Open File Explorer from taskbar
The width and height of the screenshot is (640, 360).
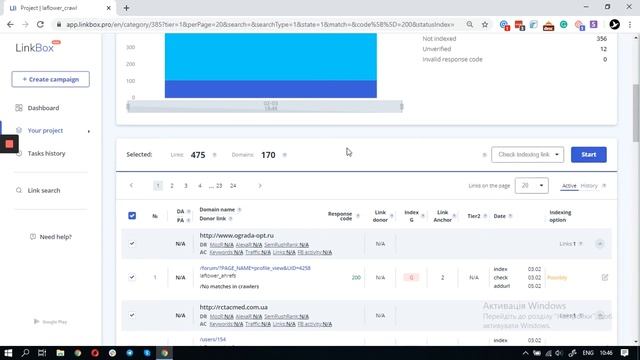tap(60, 353)
